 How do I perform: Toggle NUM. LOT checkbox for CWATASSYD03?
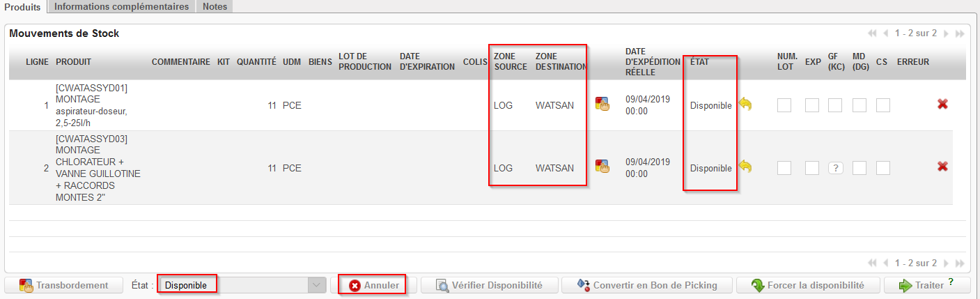pyautogui.click(x=784, y=167)
